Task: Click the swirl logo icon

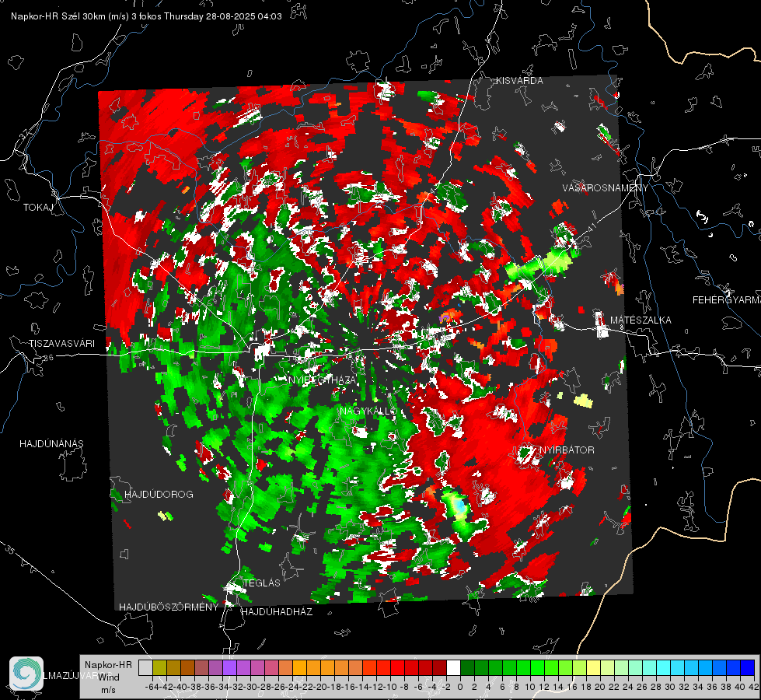Action: point(26,674)
